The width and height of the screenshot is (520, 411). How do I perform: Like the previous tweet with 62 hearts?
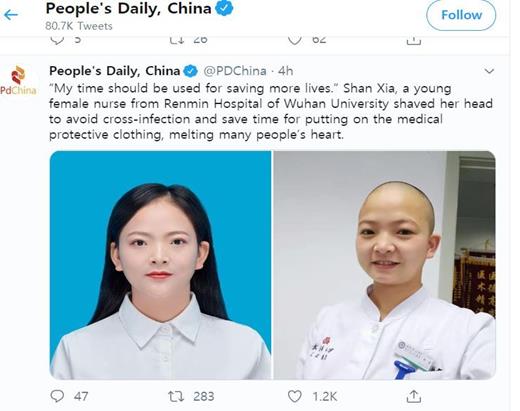(295, 40)
